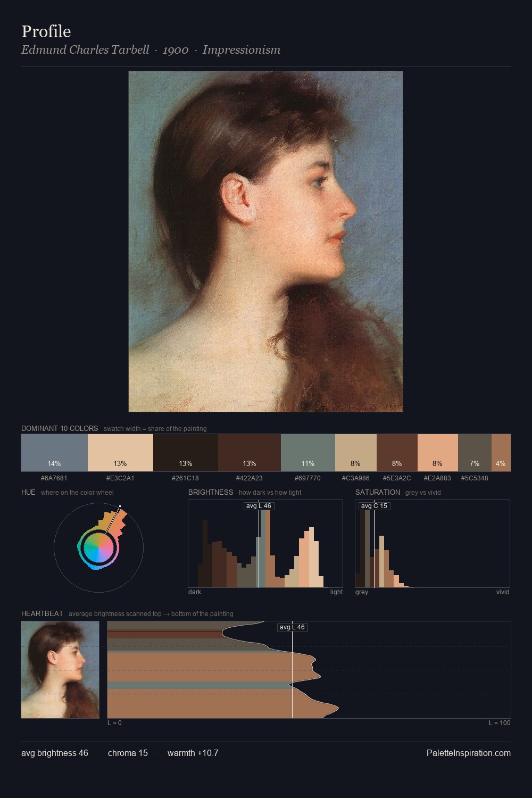Click 'where on the color wheel' caption
The width and height of the screenshot is (532, 798).
click(77, 493)
